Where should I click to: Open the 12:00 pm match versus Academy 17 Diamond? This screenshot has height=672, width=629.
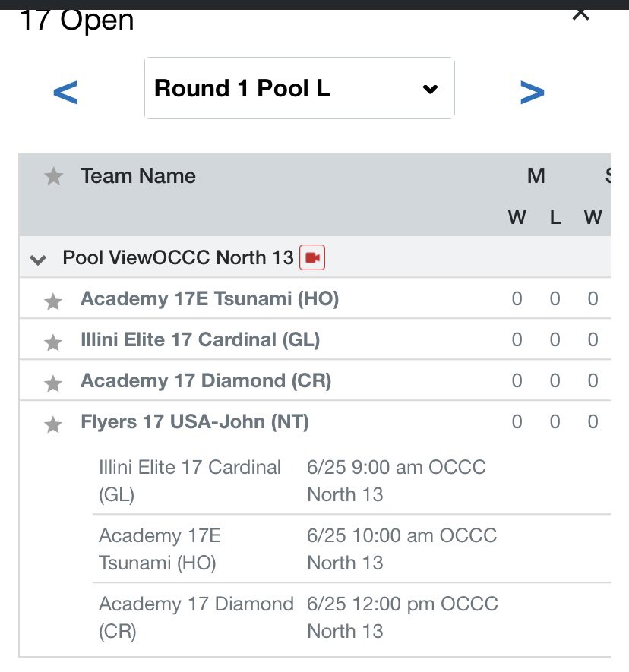[352, 617]
